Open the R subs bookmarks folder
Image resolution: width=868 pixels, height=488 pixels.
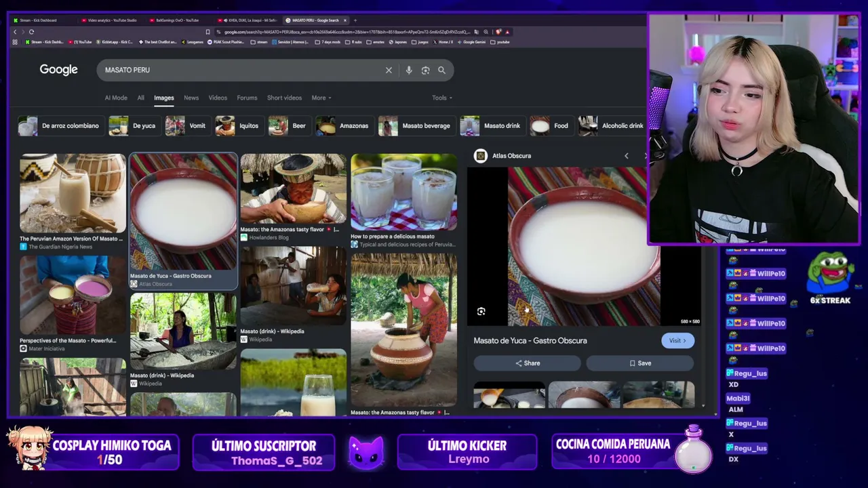(353, 42)
